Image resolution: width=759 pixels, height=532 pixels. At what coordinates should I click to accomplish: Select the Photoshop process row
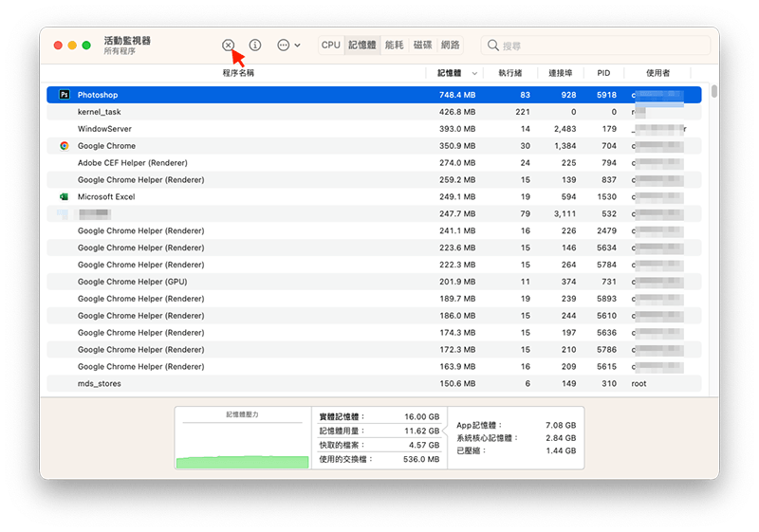(374, 95)
